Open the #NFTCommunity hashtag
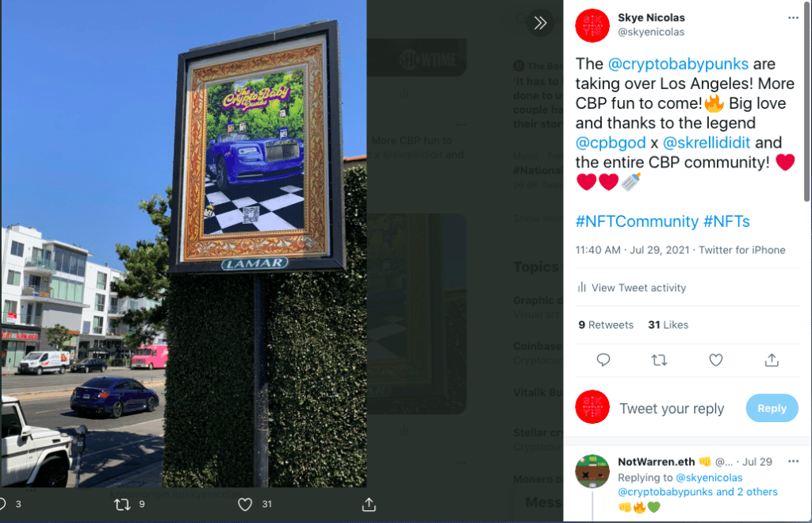 tap(637, 221)
